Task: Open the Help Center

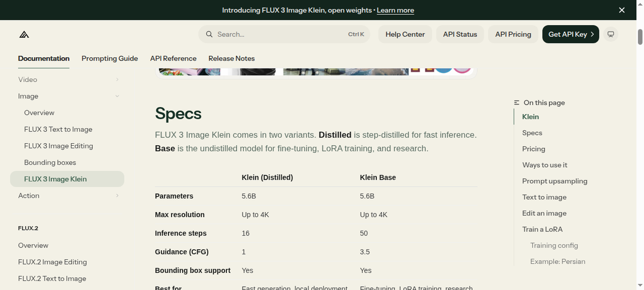Action: point(405,34)
